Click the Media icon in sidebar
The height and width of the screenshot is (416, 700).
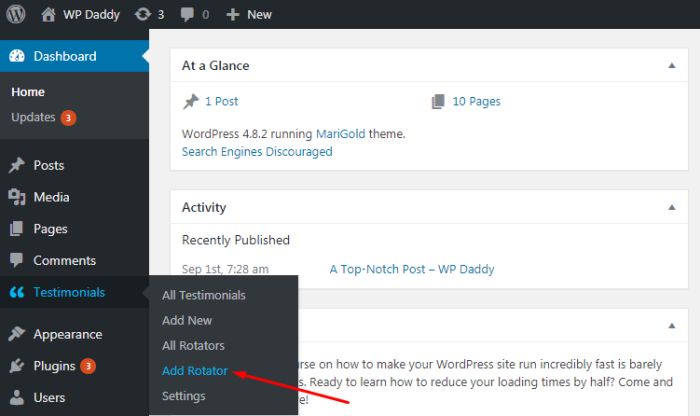click(x=17, y=197)
